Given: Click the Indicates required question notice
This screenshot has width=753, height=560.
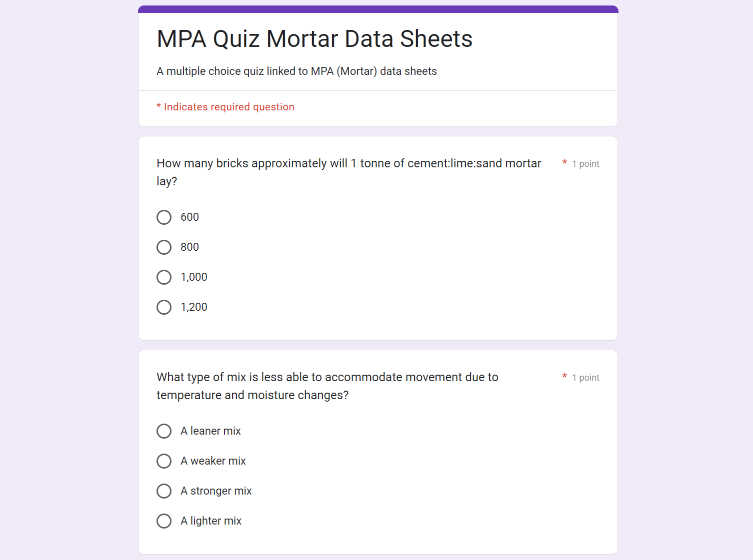Looking at the screenshot, I should [x=225, y=107].
